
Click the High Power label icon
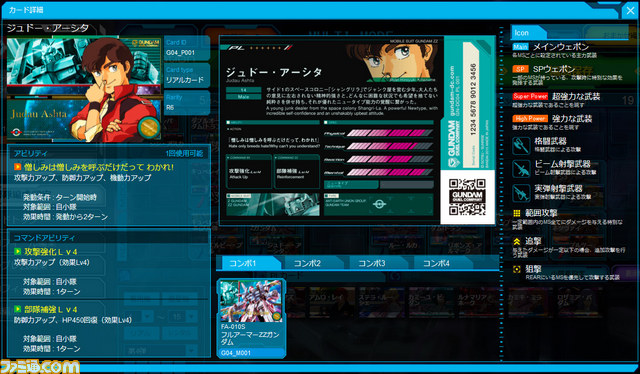tap(530, 119)
